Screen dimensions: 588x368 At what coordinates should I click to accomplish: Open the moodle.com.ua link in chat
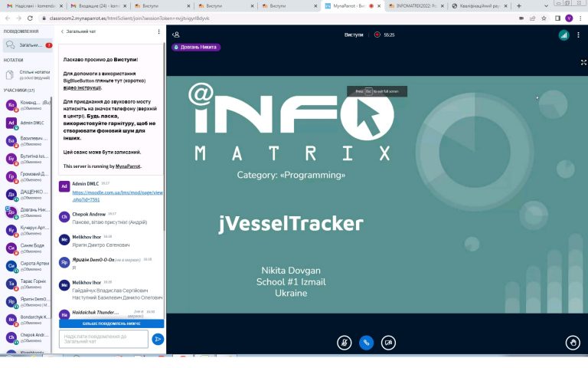[117, 195]
